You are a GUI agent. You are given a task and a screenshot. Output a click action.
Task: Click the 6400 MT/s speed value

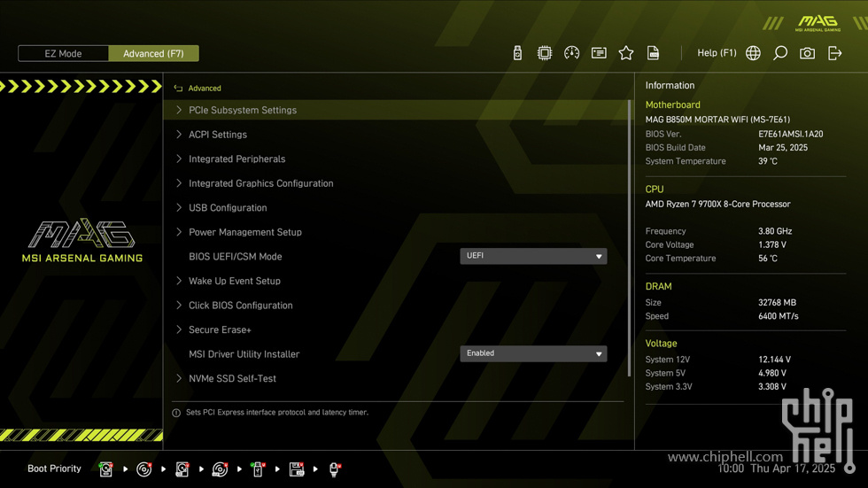point(779,316)
